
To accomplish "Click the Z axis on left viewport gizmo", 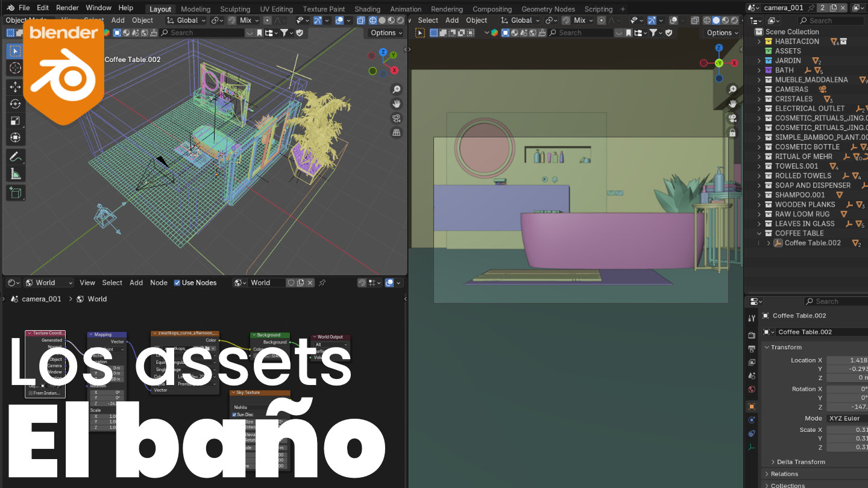I will (383, 51).
